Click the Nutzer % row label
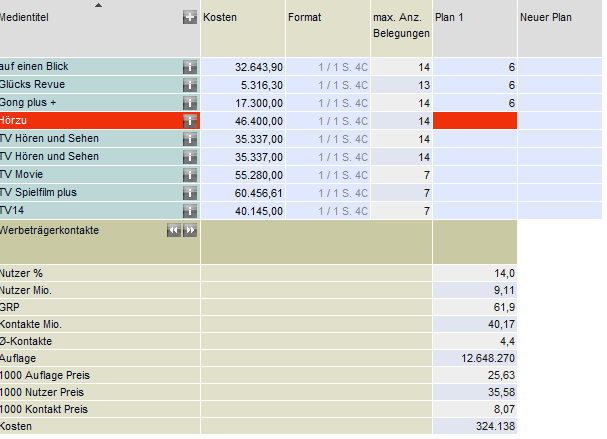 click(x=21, y=273)
